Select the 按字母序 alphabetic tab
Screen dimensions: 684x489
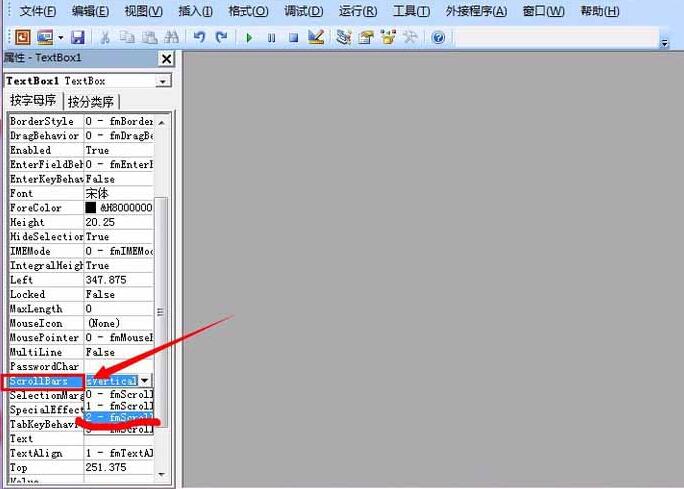33,101
